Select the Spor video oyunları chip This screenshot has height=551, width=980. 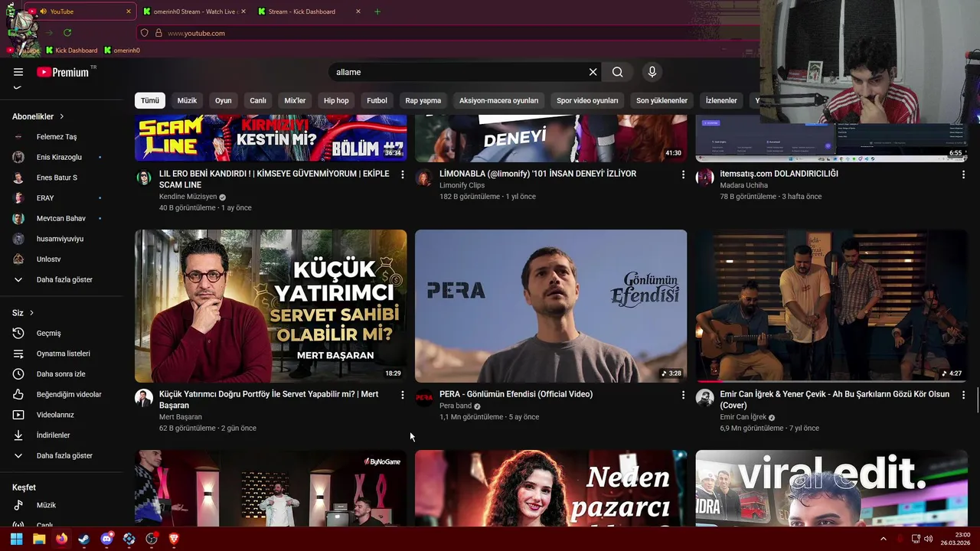587,100
